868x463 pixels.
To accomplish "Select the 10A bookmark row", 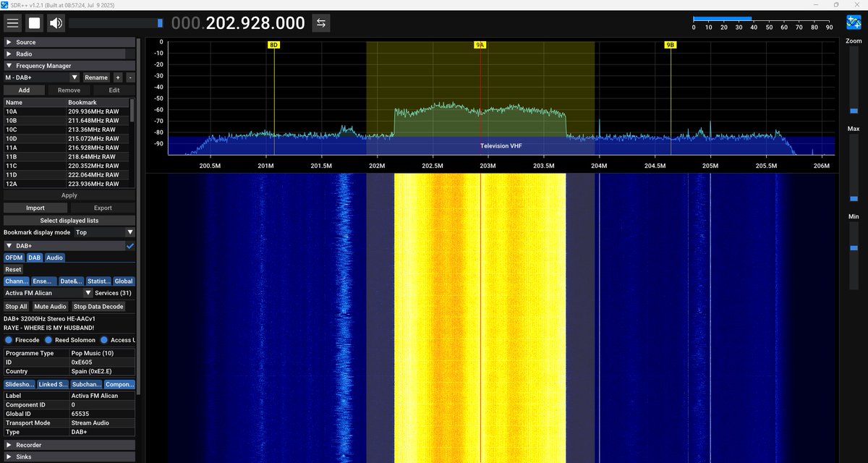I will click(x=67, y=111).
